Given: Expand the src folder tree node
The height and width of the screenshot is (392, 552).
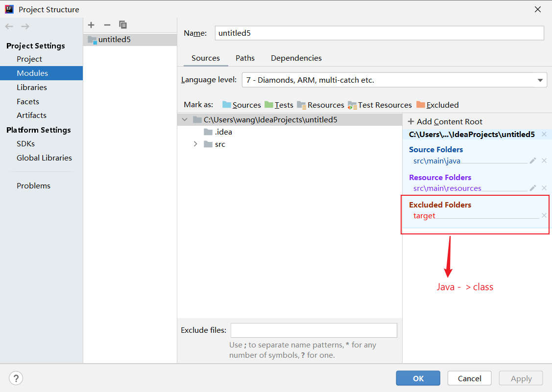Looking at the screenshot, I should pos(195,144).
